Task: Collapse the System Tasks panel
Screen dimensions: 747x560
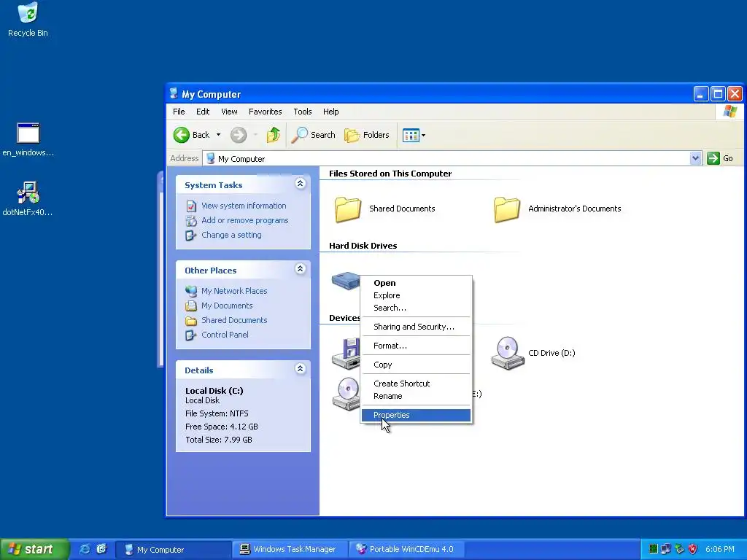Action: 300,183
